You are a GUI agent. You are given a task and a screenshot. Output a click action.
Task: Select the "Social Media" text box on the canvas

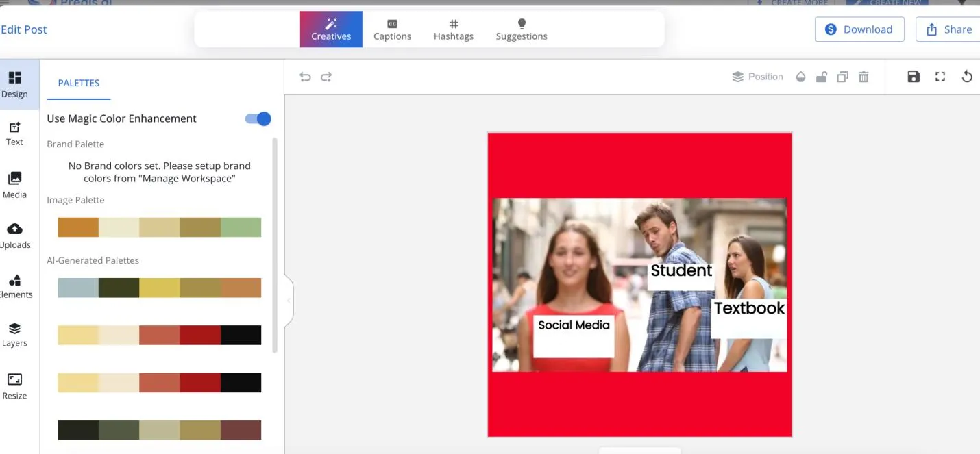click(574, 336)
